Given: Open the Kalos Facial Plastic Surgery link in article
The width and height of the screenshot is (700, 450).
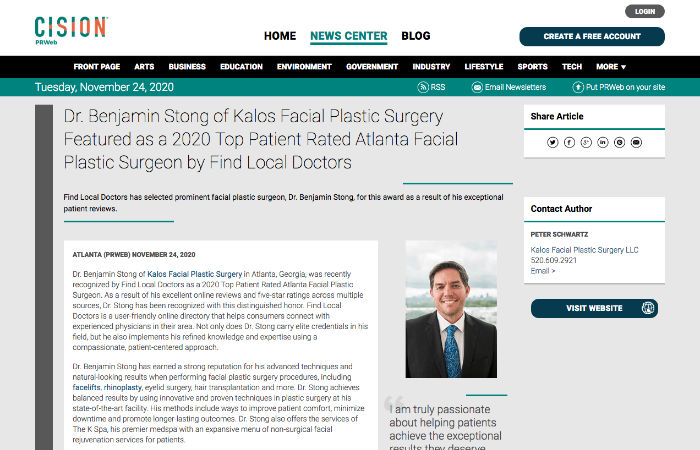Looking at the screenshot, I should (195, 274).
